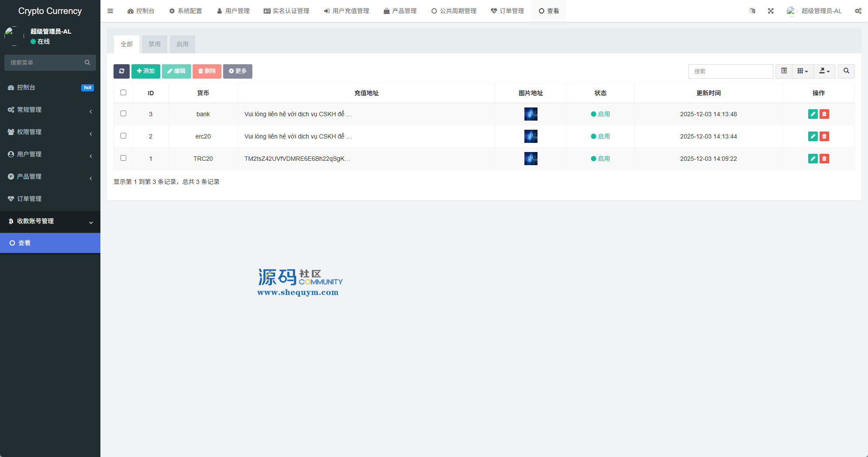This screenshot has width=868, height=457.
Task: Tick the checkbox for the bank row
Action: tap(123, 114)
